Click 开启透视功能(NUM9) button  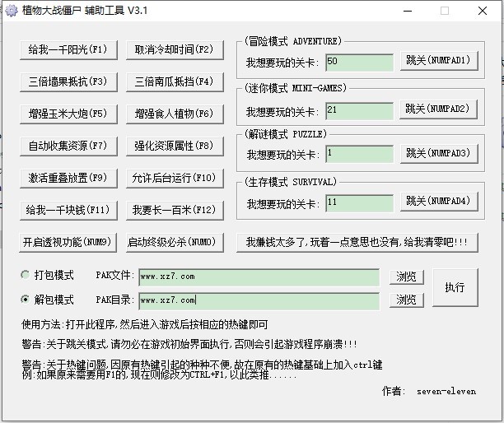[68, 243]
